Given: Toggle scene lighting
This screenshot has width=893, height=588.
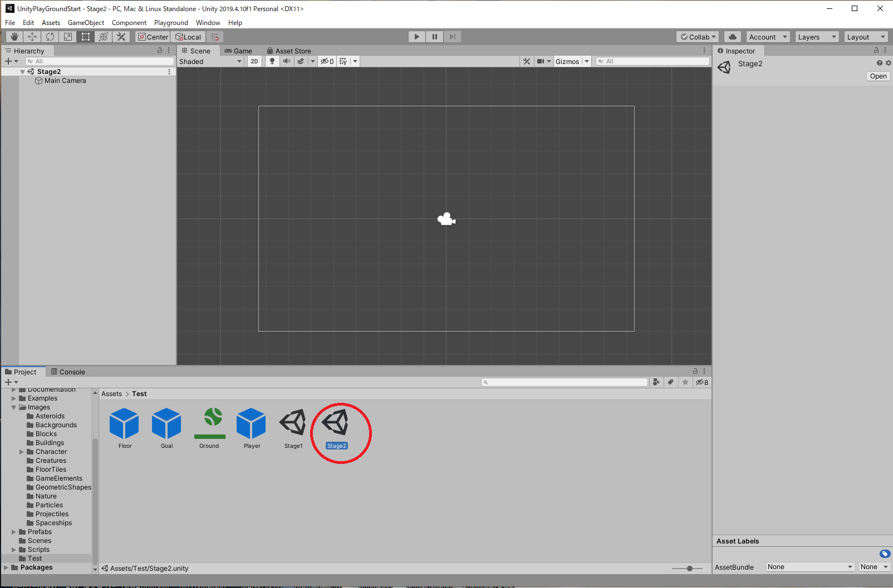Looking at the screenshot, I should point(272,61).
